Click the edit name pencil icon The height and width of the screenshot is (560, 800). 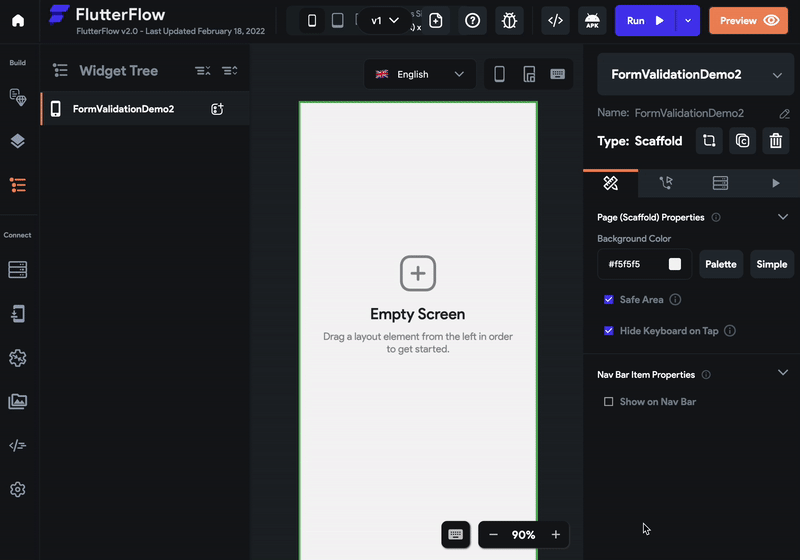click(x=785, y=114)
